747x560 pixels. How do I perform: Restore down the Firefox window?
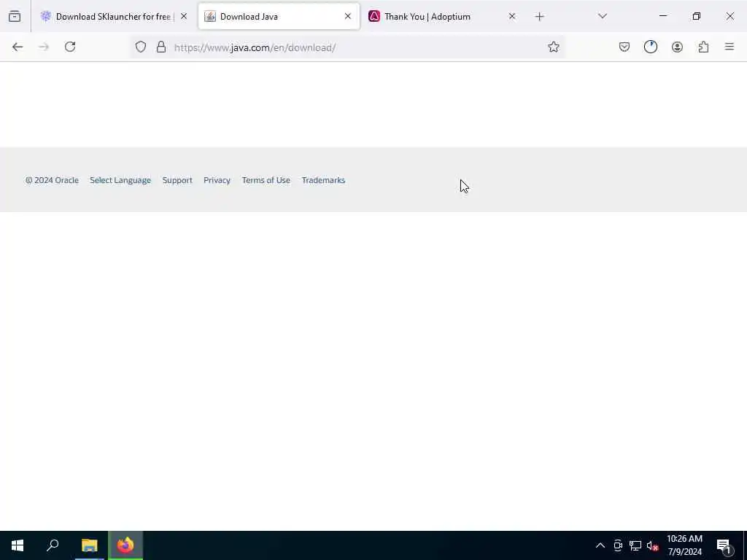pos(697,16)
